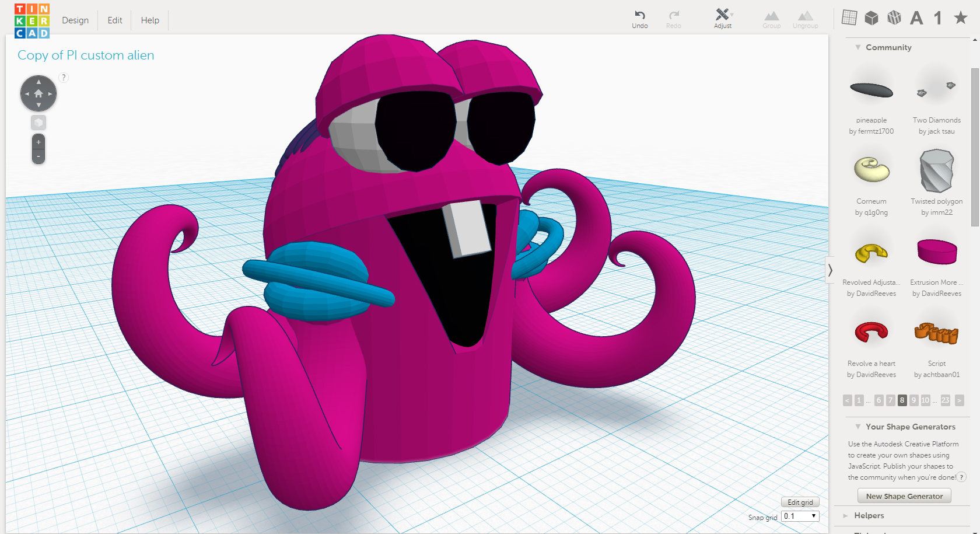
Task: Zoom in with the plus button
Action: (38, 142)
